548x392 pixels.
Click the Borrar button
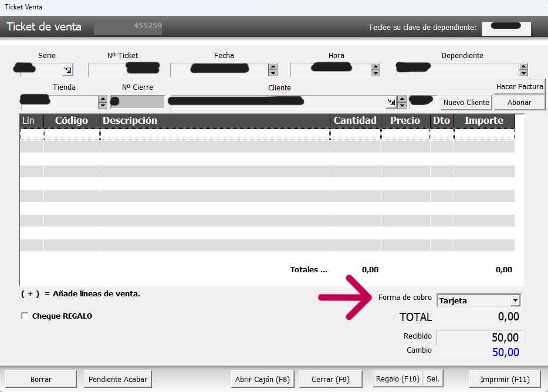[41, 379]
